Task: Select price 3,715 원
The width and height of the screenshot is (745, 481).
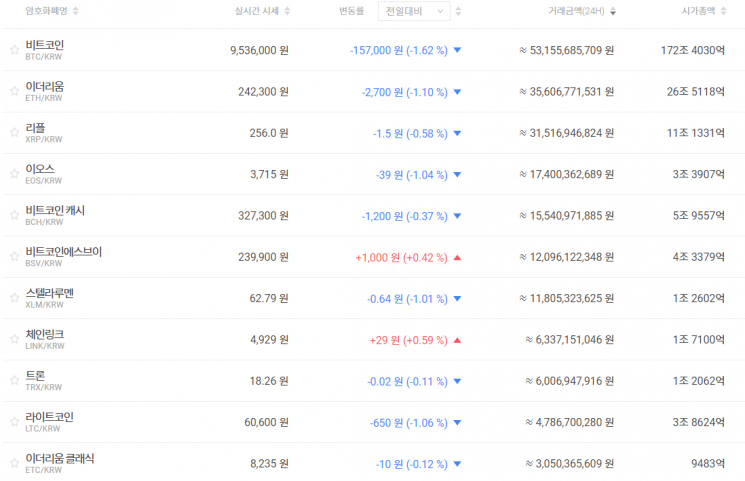Action: [x=269, y=174]
